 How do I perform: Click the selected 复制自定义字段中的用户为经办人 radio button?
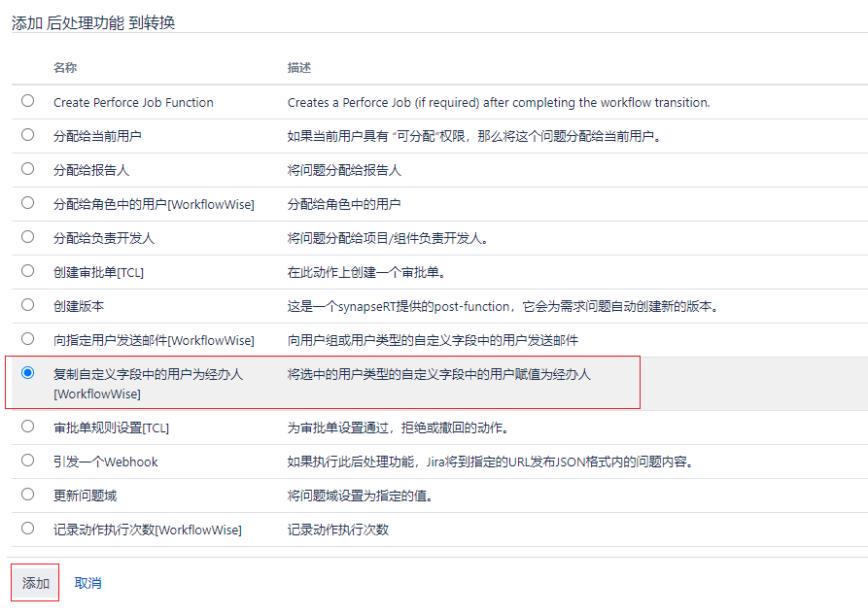27,373
